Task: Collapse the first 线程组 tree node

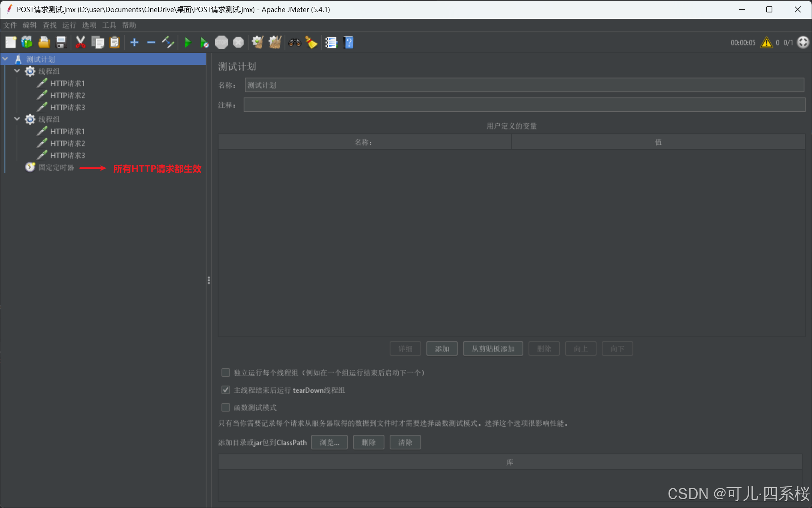Action: click(17, 71)
